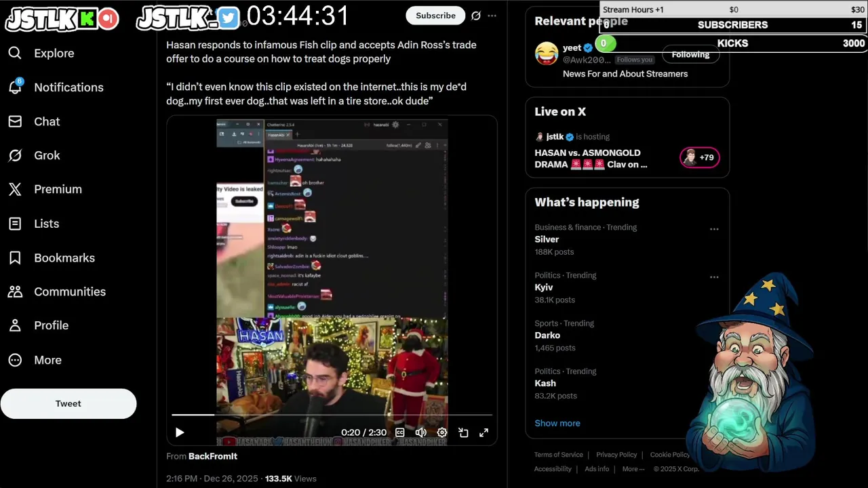Open post options three-dot menu

492,16
